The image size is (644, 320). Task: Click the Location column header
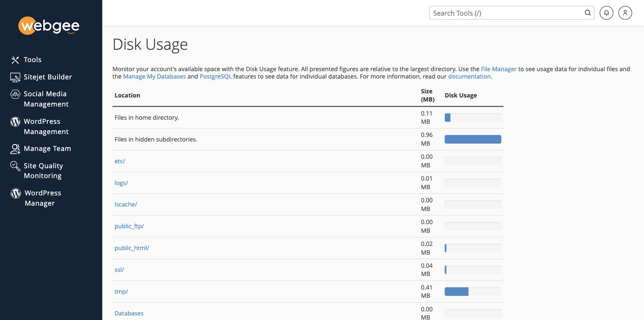click(127, 95)
